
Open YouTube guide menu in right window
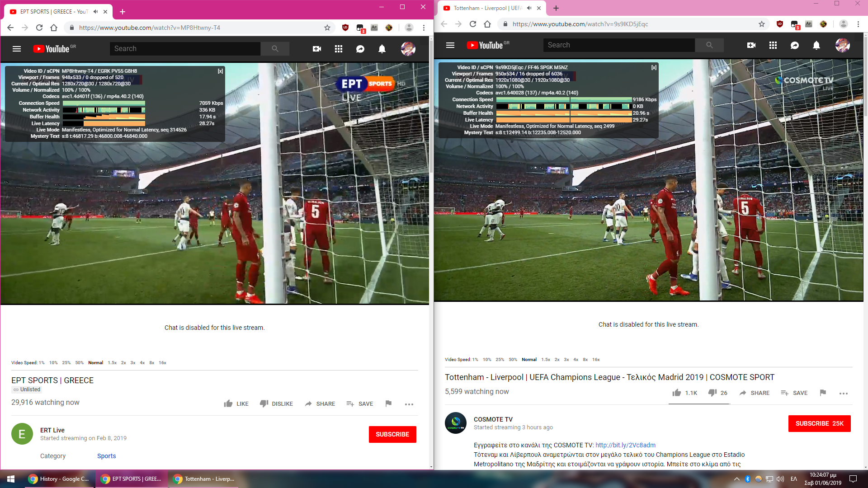pyautogui.click(x=450, y=45)
